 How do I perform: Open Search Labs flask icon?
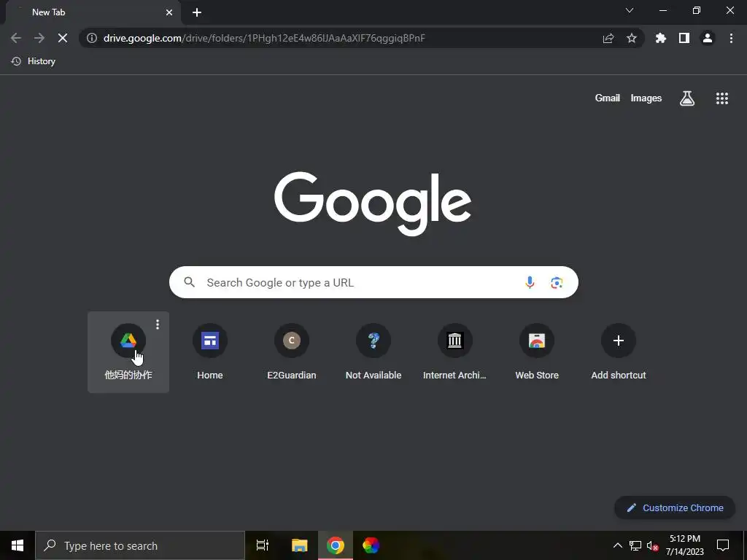click(687, 98)
